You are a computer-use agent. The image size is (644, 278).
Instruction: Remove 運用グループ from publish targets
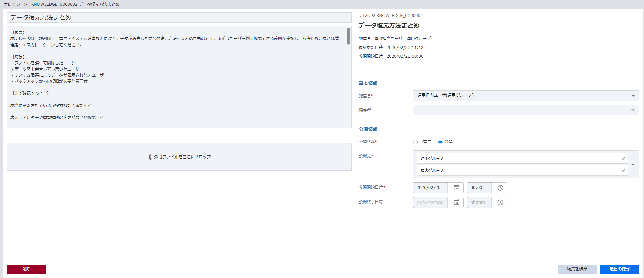pos(623,158)
